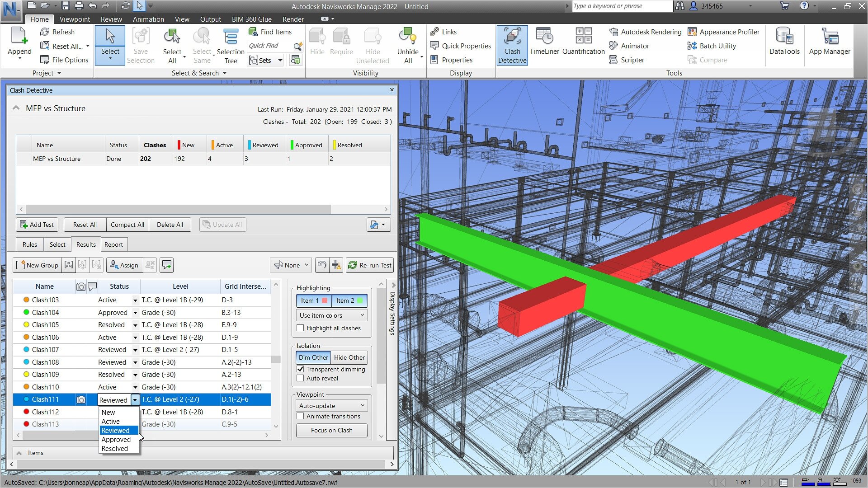Select the Rules tab
Screen dimensions: 868x488
click(29, 244)
